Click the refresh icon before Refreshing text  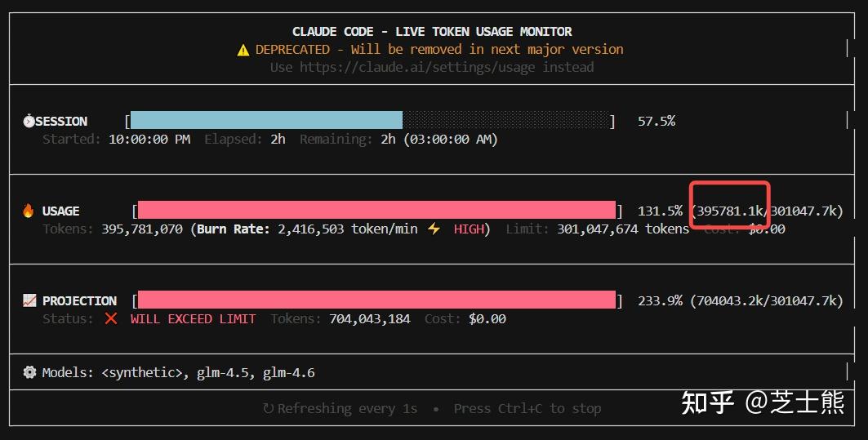click(x=268, y=409)
